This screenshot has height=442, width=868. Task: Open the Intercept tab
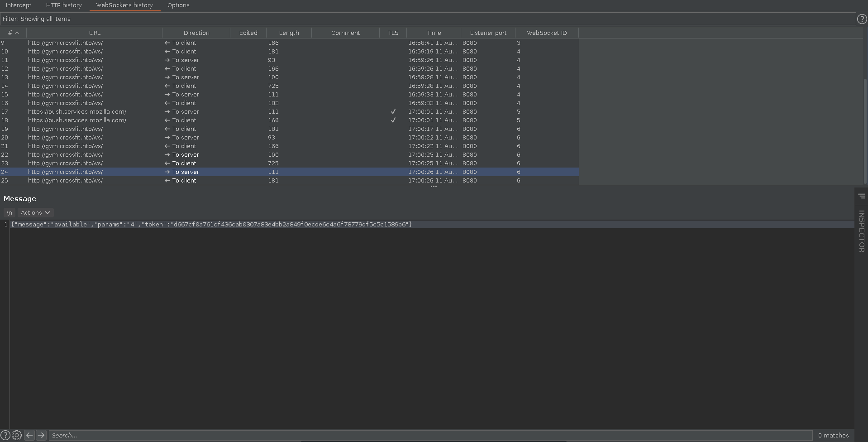19,5
